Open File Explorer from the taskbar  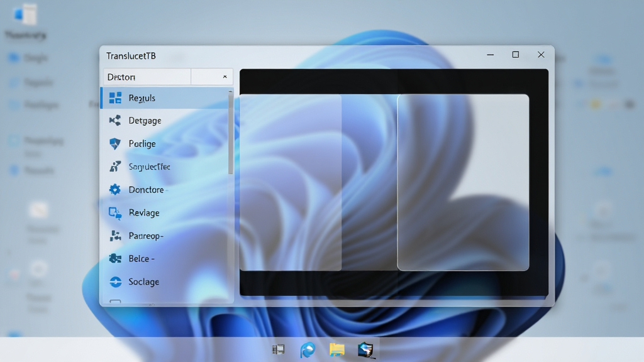point(337,349)
